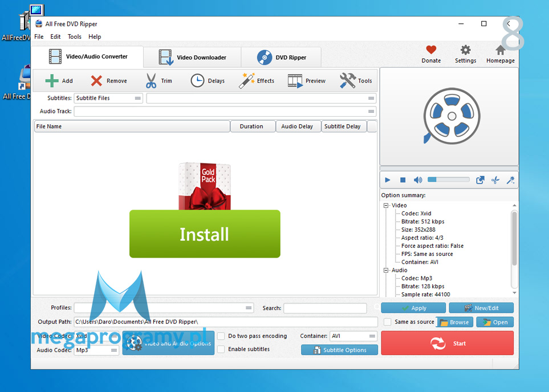Open the subtitle path dropdown field
This screenshot has height=392, width=549.
pyautogui.click(x=261, y=99)
